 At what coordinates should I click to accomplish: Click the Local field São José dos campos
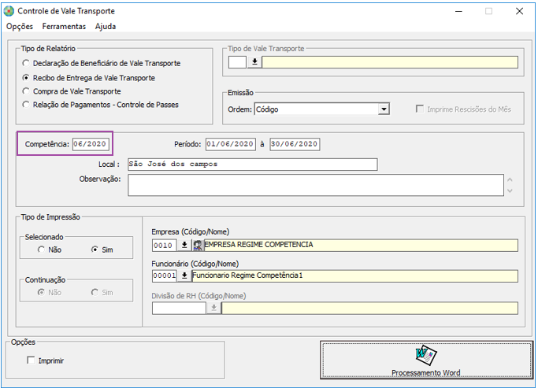pyautogui.click(x=253, y=165)
